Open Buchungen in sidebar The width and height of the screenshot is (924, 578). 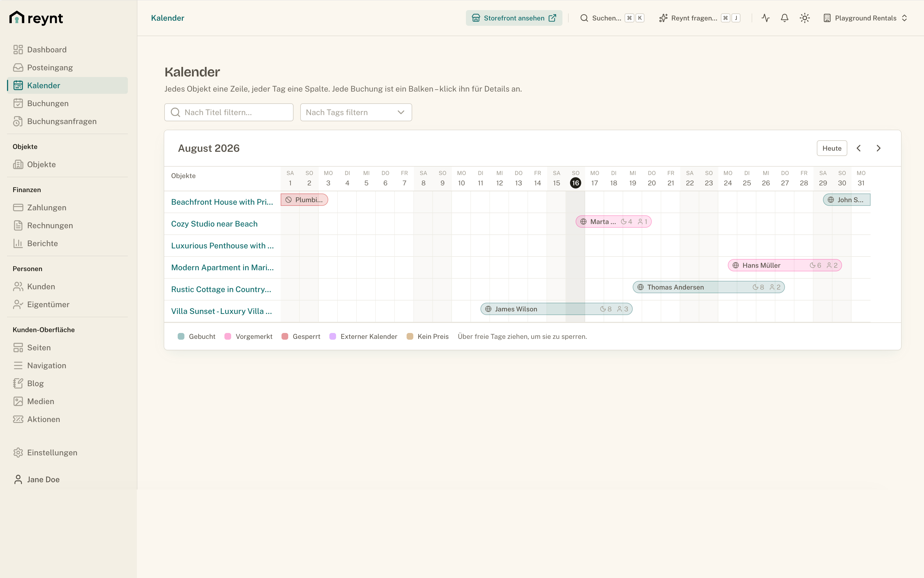click(67, 103)
